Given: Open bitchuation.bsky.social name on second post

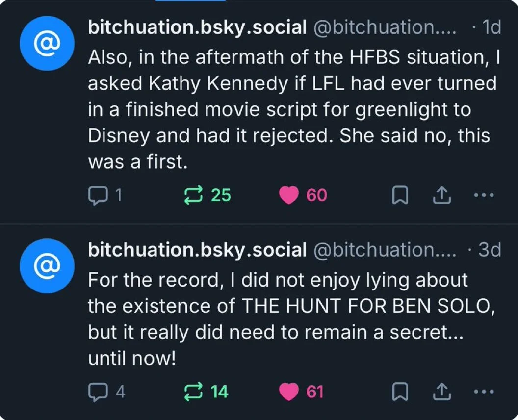Looking at the screenshot, I should (197, 250).
